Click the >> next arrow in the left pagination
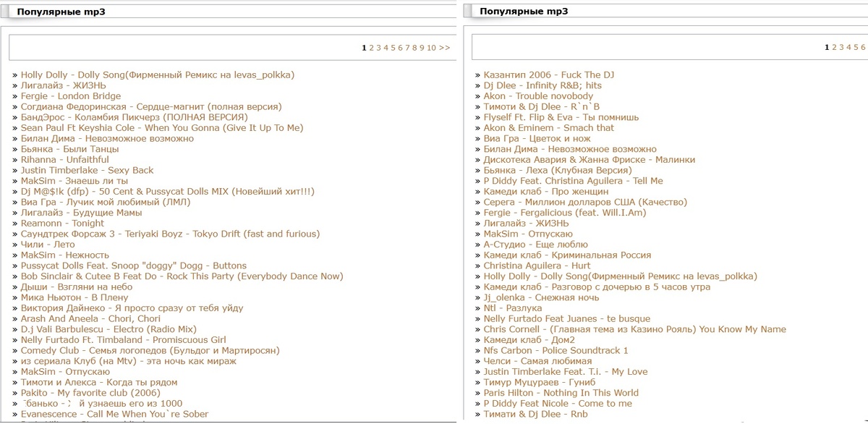Image resolution: width=868 pixels, height=424 pixels. click(444, 48)
